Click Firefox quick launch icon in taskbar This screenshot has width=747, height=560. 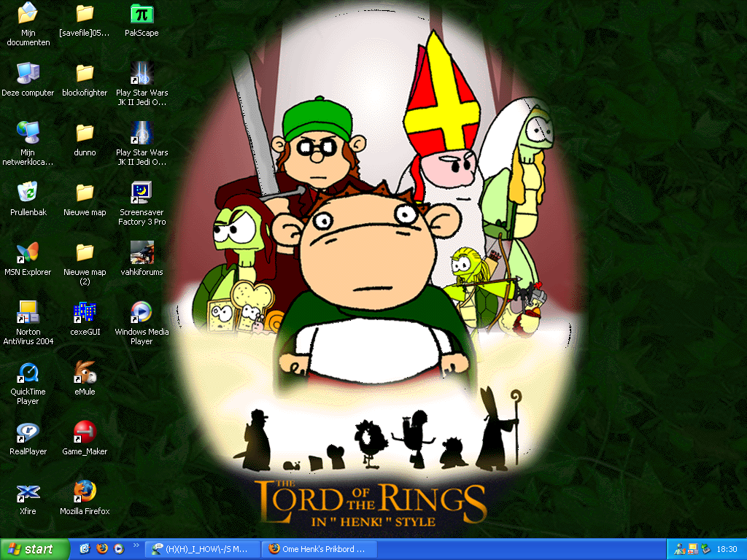pyautogui.click(x=101, y=549)
